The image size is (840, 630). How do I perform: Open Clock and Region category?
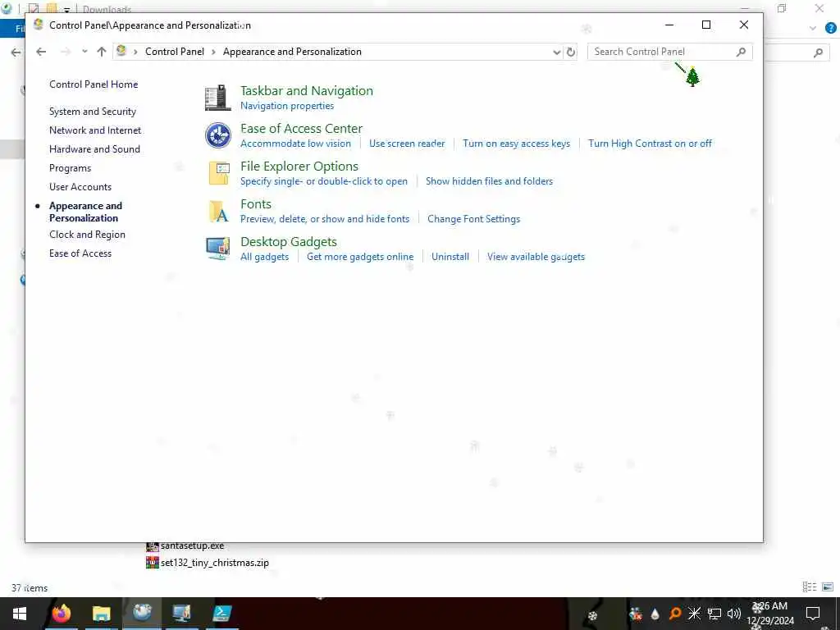coord(87,235)
